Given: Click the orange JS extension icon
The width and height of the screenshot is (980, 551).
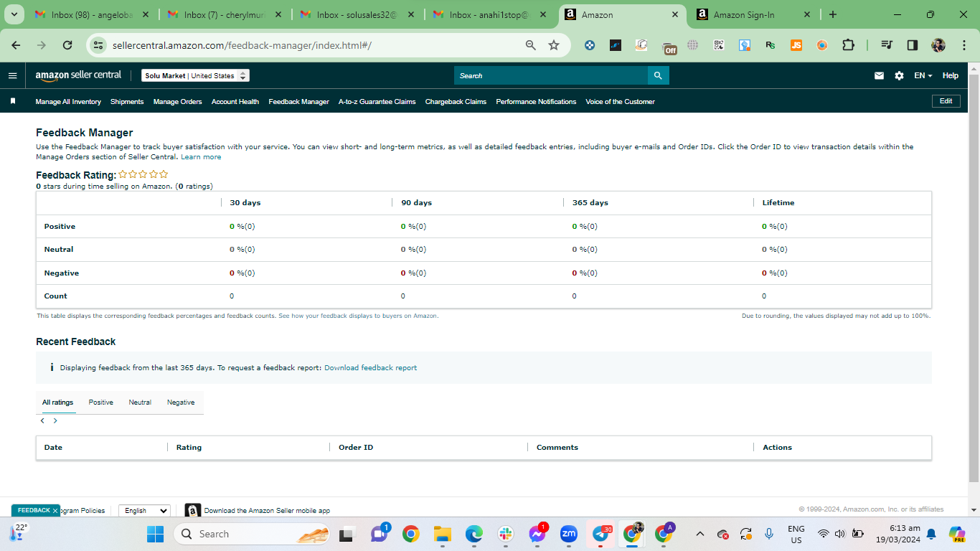Looking at the screenshot, I should click(796, 45).
